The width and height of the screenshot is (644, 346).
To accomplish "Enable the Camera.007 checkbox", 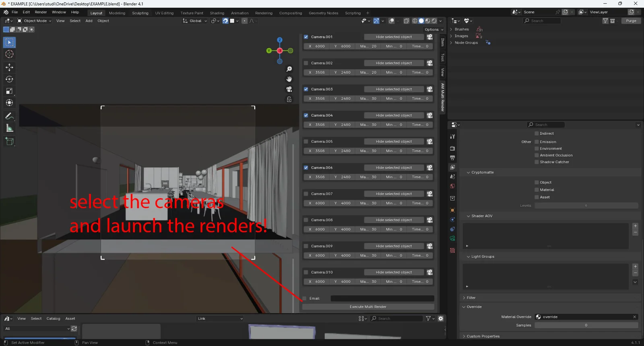I will click(x=306, y=194).
